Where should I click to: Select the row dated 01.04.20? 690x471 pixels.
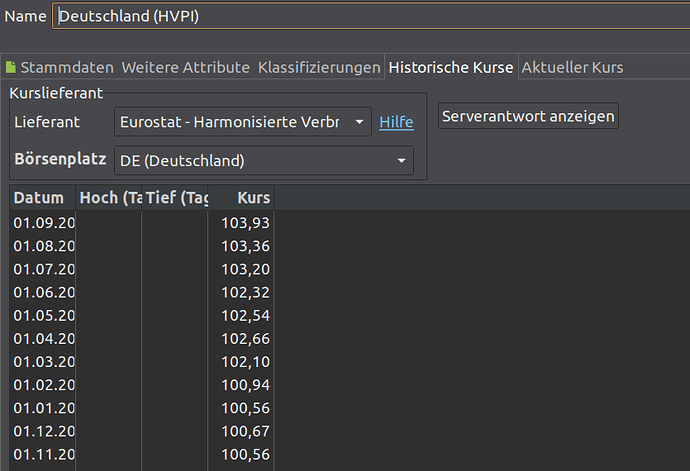(141, 339)
